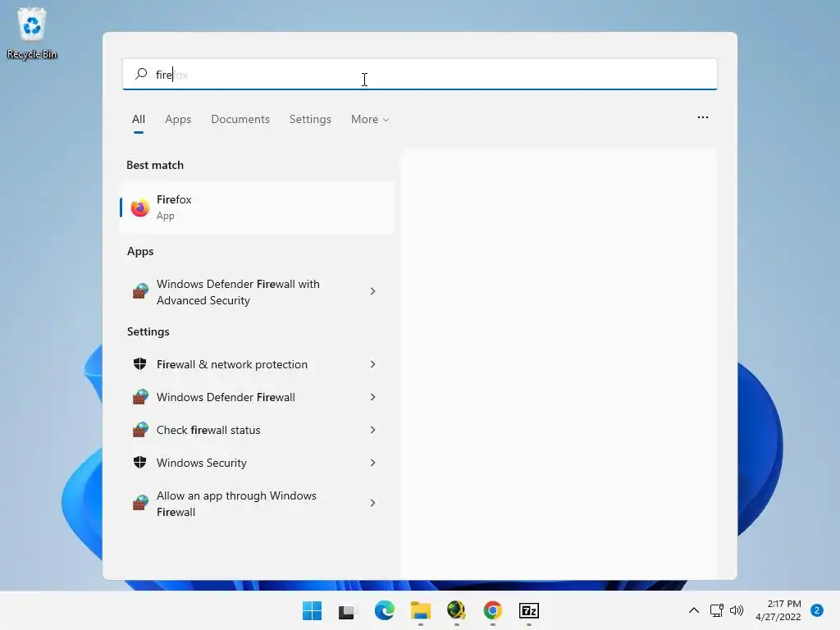Open volume control tray icon
The width and height of the screenshot is (840, 630).
tap(737, 610)
